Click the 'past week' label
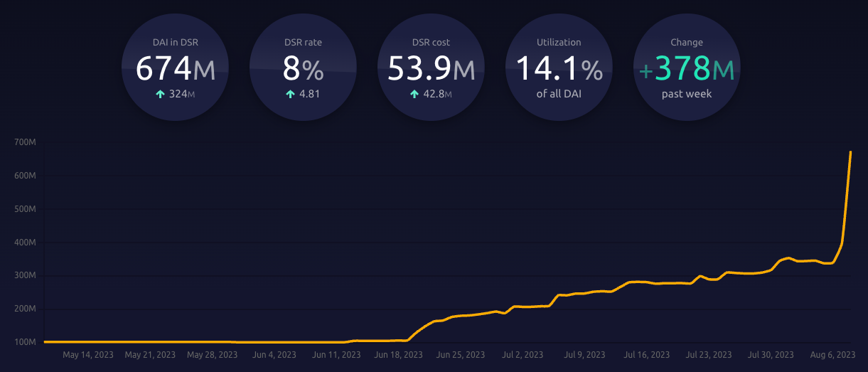 click(687, 94)
